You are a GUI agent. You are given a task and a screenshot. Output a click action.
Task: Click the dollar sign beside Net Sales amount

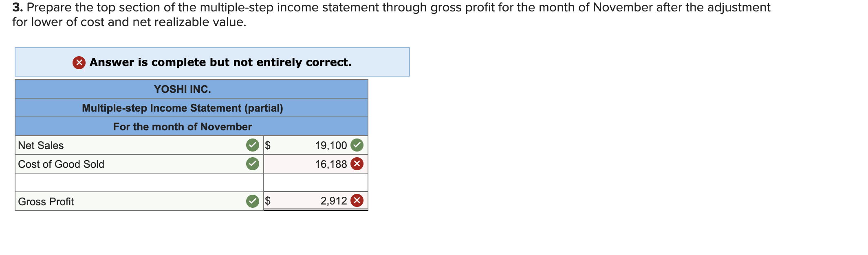coord(268,145)
